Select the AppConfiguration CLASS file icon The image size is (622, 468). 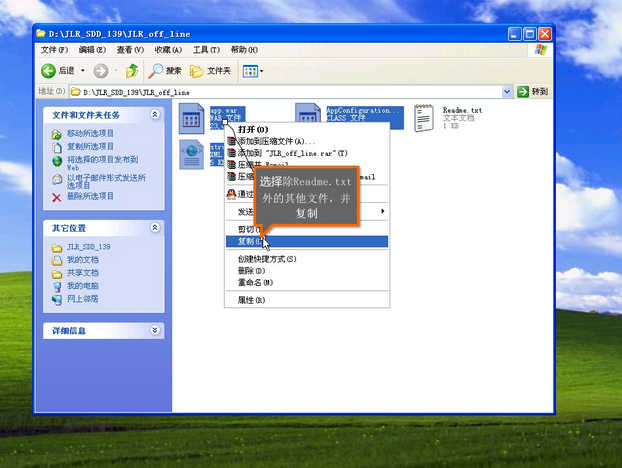(x=308, y=112)
